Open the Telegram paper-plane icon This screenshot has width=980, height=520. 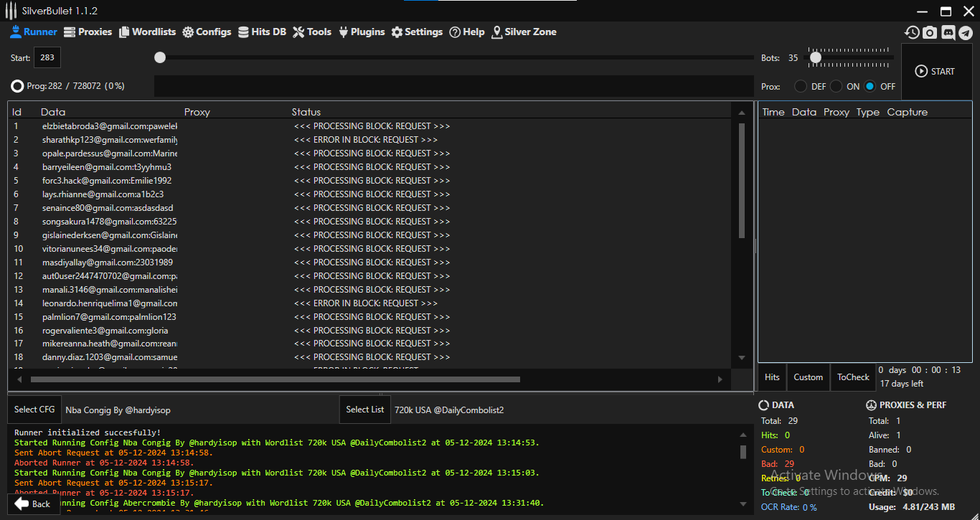(966, 32)
